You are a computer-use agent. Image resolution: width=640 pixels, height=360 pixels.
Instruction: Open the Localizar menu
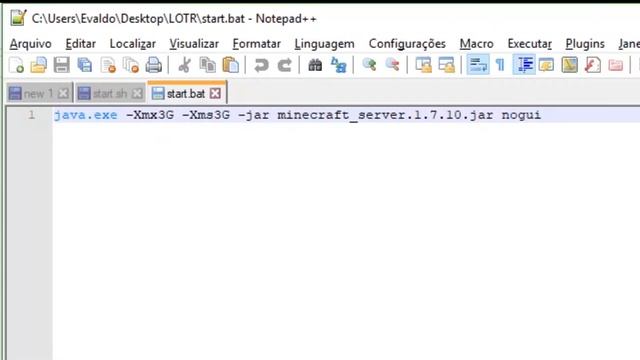[x=133, y=44]
